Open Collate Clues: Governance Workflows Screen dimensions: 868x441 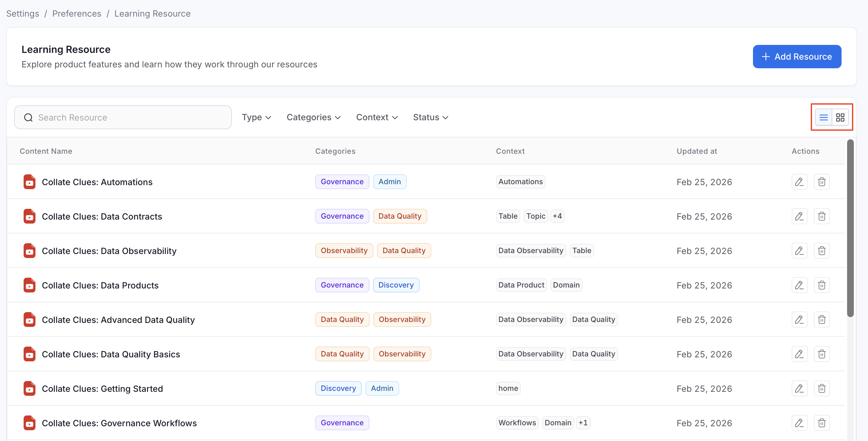click(x=119, y=423)
